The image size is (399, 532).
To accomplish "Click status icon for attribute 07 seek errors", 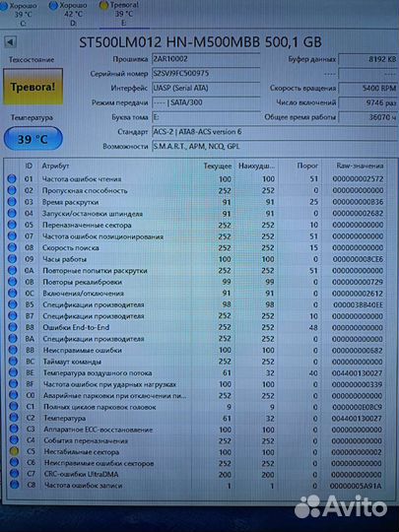I will (x=12, y=236).
